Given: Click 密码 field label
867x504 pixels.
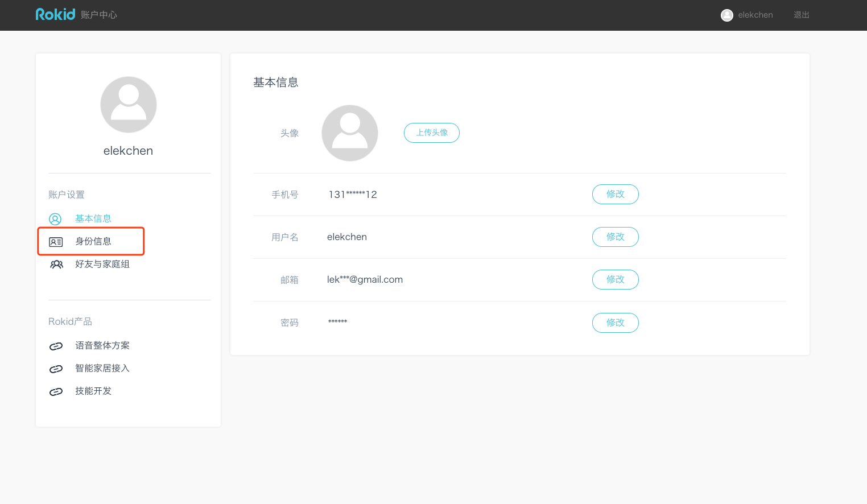Looking at the screenshot, I should [x=290, y=323].
